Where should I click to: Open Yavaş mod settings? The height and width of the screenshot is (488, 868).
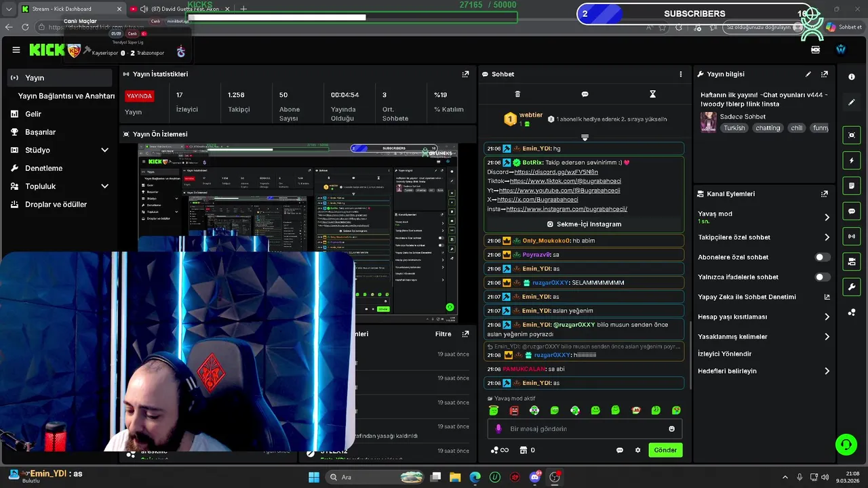[x=764, y=217]
